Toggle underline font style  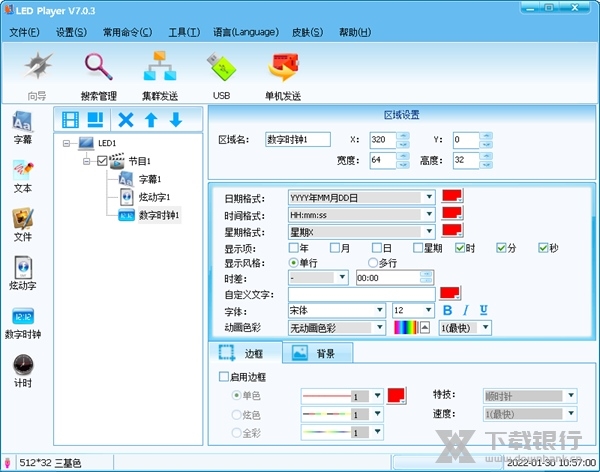pyautogui.click(x=484, y=310)
